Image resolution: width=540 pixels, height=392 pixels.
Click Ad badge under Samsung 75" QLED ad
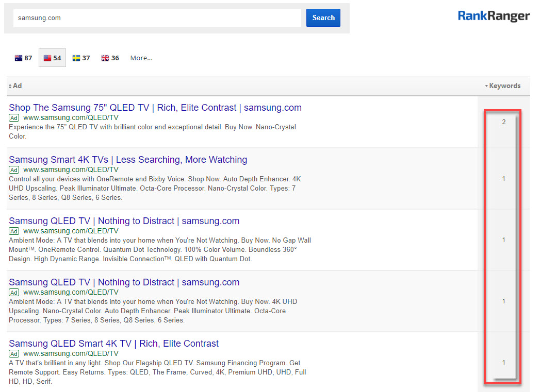[x=14, y=118]
